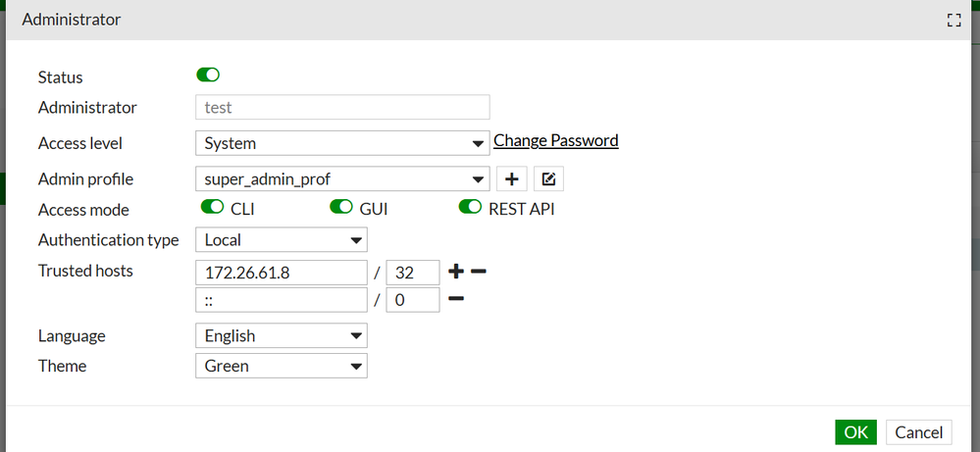
Task: Disable CLI access mode
Action: (213, 207)
